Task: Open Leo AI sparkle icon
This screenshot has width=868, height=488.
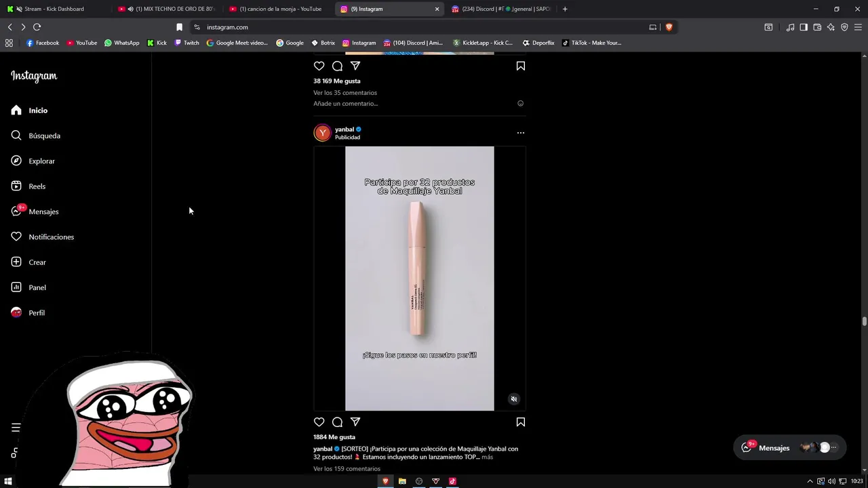Action: [x=831, y=27]
